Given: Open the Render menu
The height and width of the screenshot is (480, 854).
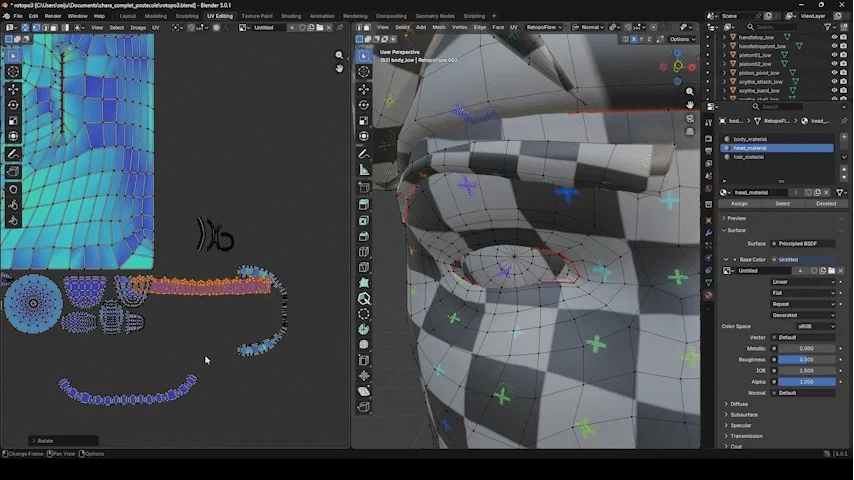Looking at the screenshot, I should 52,16.
